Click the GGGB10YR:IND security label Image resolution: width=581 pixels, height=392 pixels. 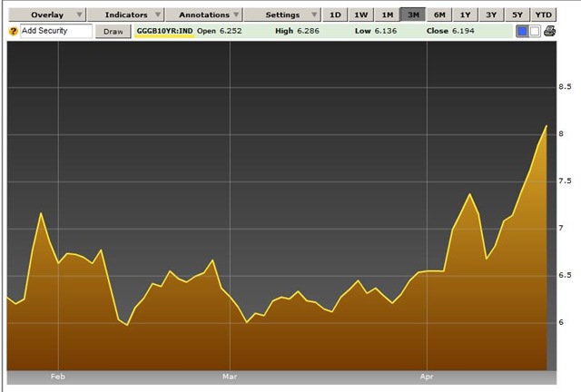tap(165, 31)
